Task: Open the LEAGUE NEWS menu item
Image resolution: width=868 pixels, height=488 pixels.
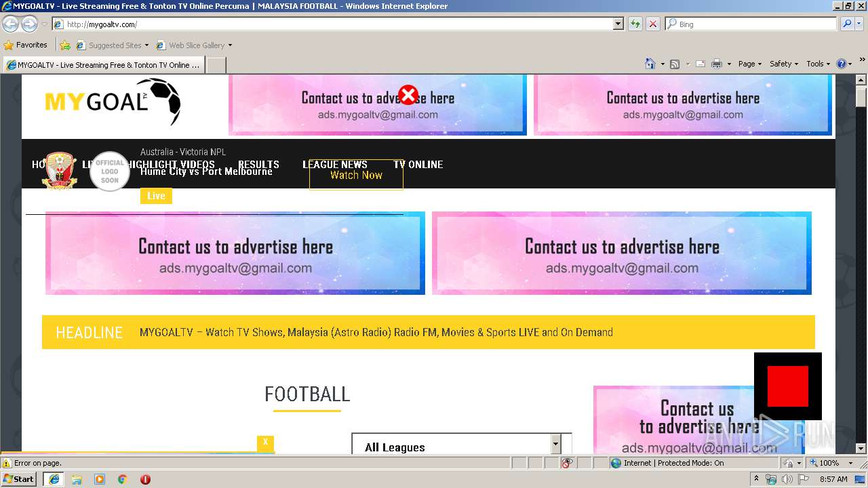Action: pyautogui.click(x=335, y=165)
